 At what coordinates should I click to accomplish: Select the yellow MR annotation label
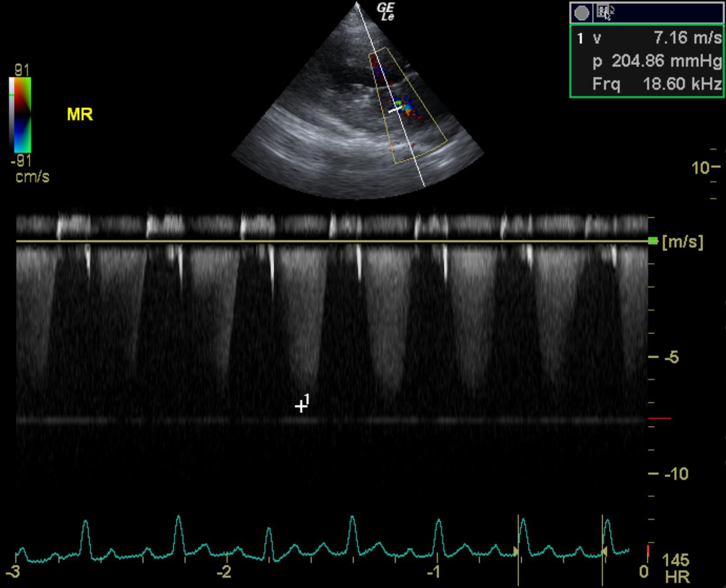(80, 114)
